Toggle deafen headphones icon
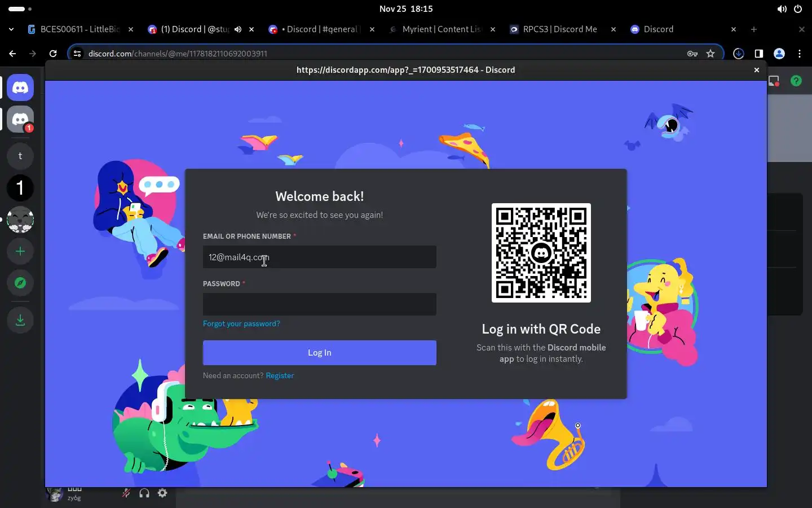Screen dimensions: 812x508 pos(144,493)
